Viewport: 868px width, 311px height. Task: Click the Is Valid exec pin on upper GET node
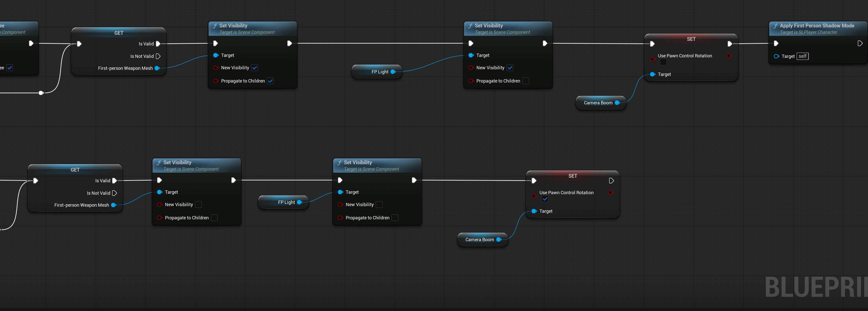158,44
